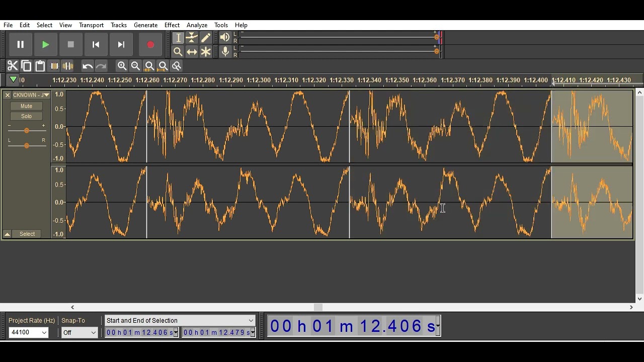Click the 1:12.300 mark on timeline ruler
The image size is (644, 362).
259,80
